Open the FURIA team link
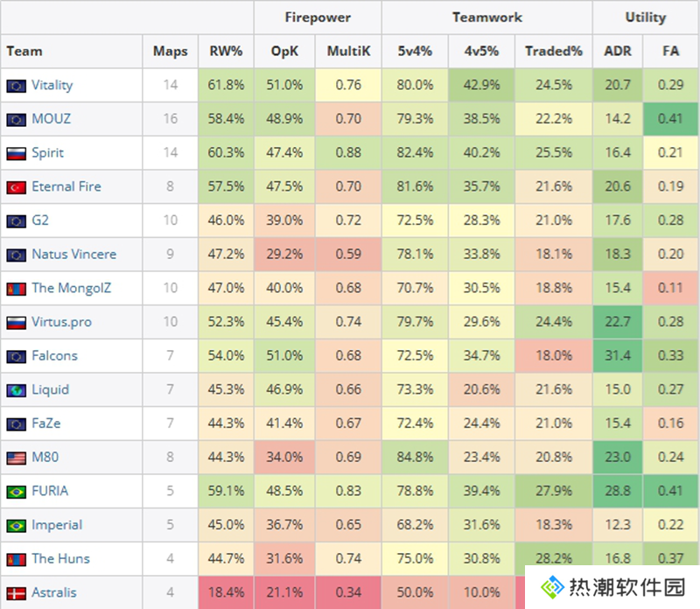This screenshot has height=609, width=700. tap(50, 491)
